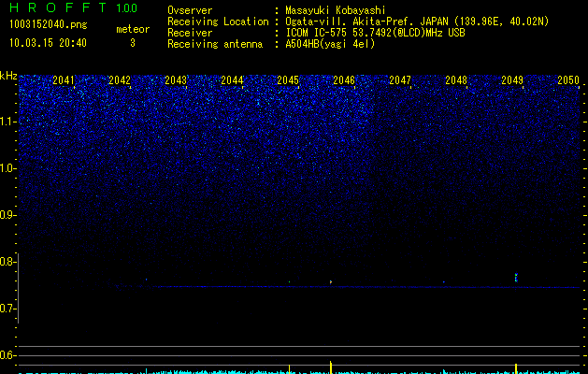Click the A504HB(yagi 4el) antenna value
Viewport: 588px width, 374px height.
coord(330,44)
